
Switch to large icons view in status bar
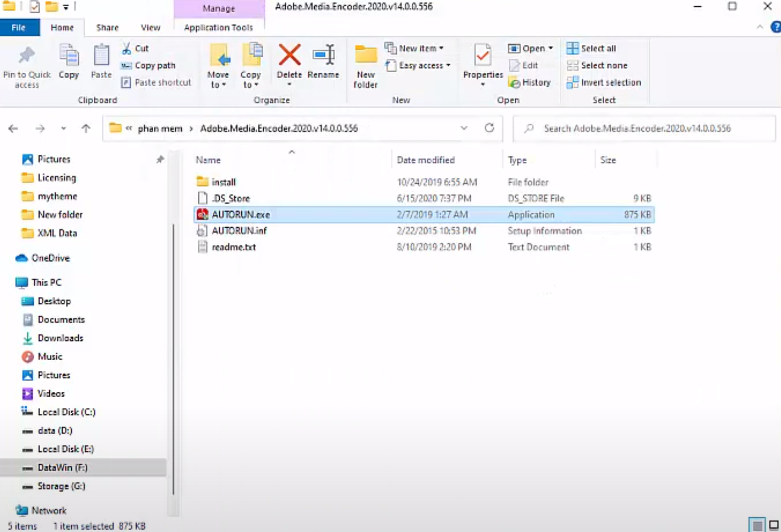pyautogui.click(x=774, y=526)
